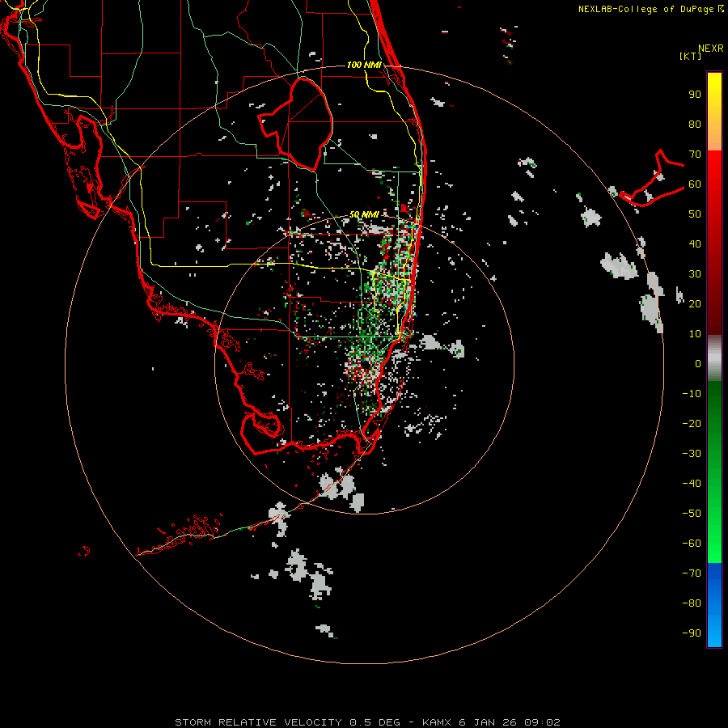Click the positive 10 value on the color scale

tap(695, 334)
